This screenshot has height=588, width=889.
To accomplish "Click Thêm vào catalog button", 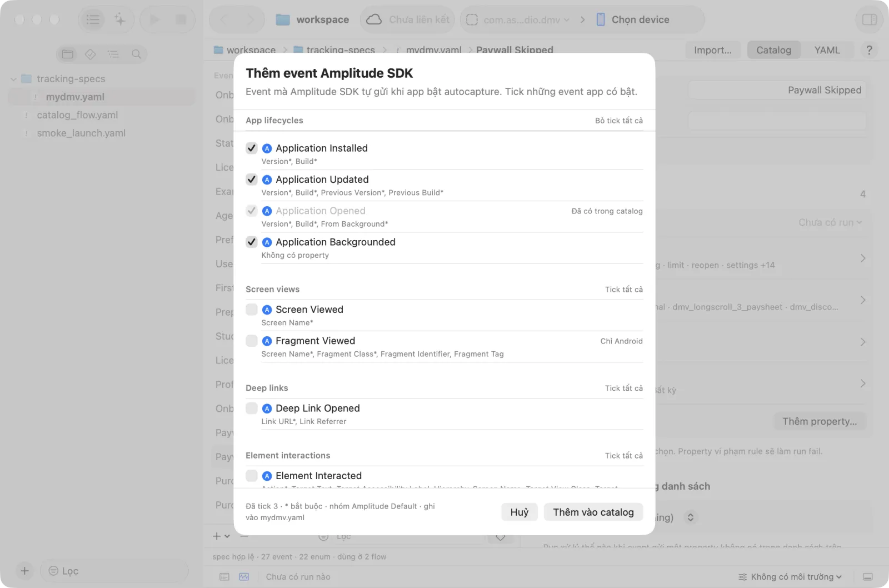I will coord(593,512).
